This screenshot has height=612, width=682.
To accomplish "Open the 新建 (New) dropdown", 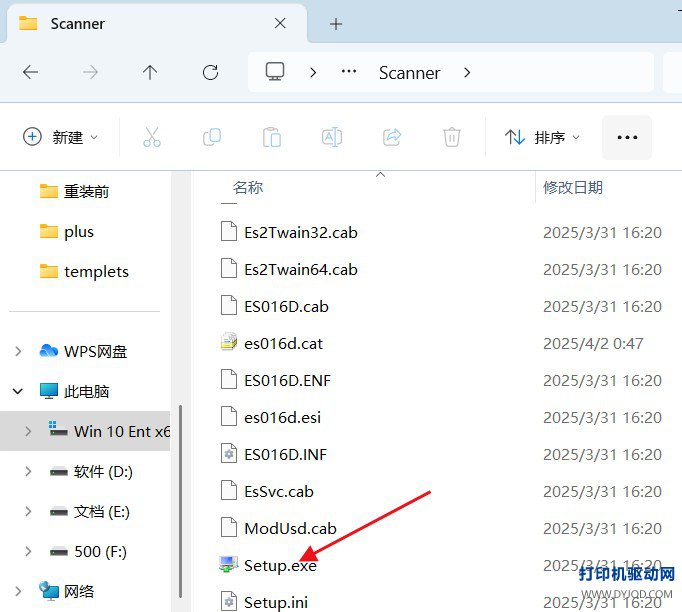I will pyautogui.click(x=60, y=137).
